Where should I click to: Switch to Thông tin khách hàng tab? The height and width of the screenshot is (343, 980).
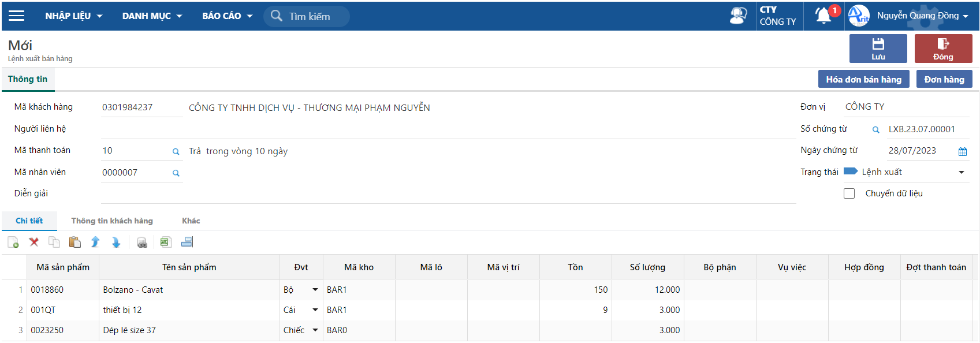coord(112,221)
